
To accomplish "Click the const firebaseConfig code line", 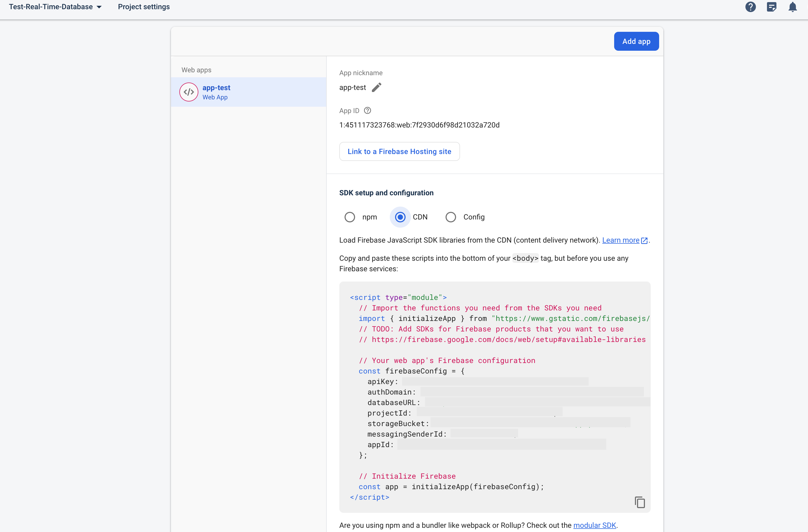I will tap(411, 371).
